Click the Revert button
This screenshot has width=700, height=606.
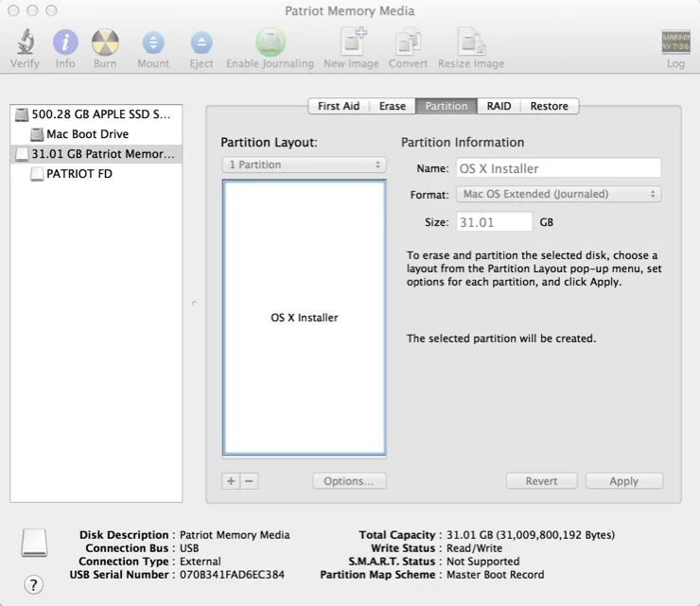(541, 481)
